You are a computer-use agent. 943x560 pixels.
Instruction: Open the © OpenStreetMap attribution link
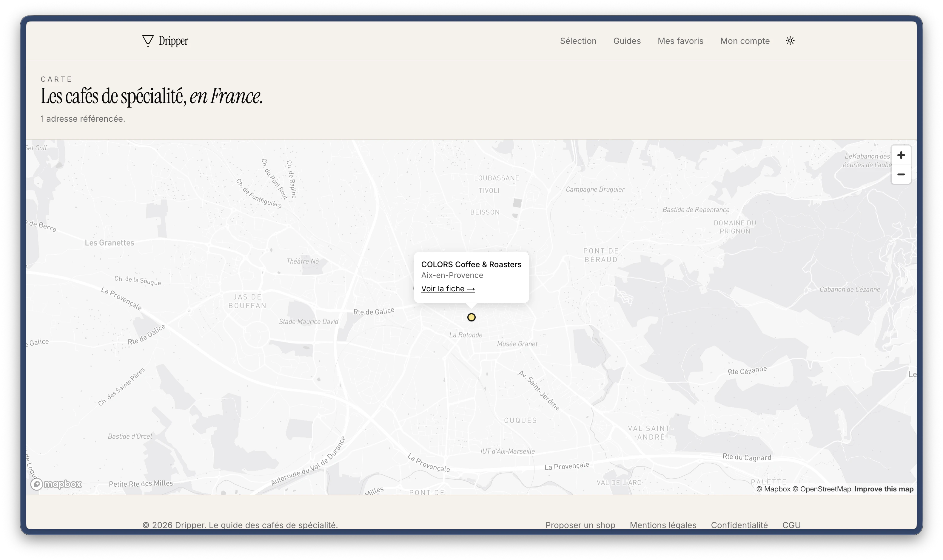(x=822, y=489)
